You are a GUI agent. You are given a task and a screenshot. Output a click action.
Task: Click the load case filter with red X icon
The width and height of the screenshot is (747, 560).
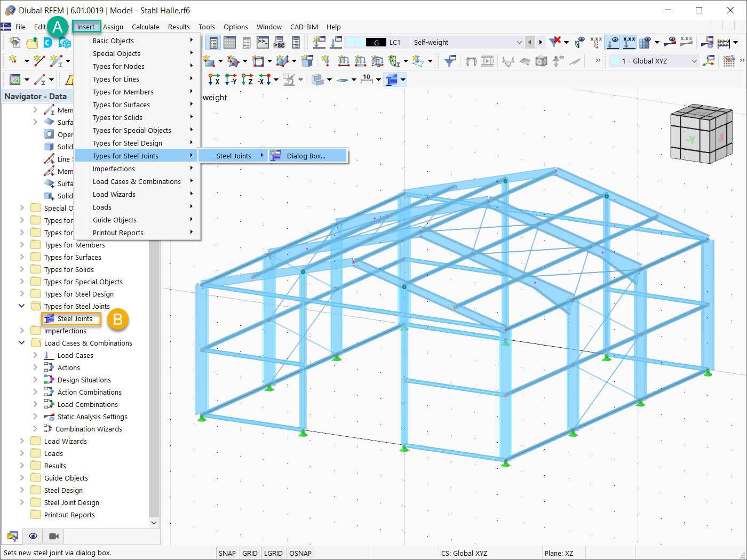pos(555,42)
